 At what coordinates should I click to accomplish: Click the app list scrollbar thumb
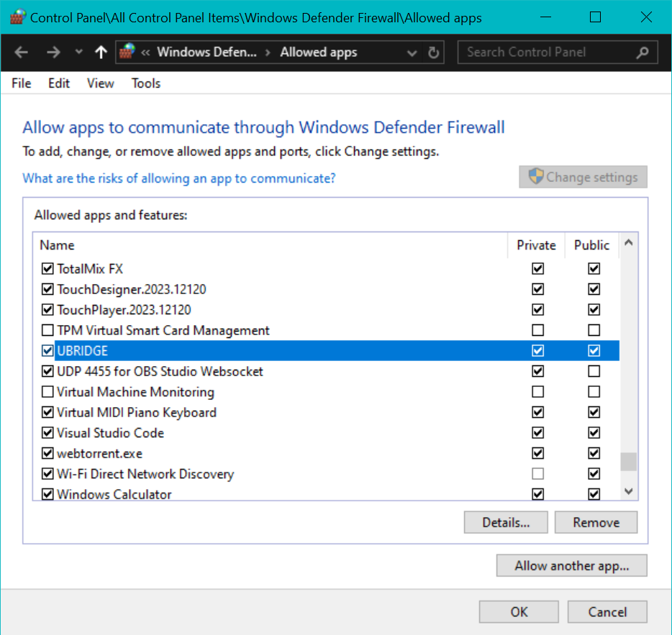tap(628, 461)
